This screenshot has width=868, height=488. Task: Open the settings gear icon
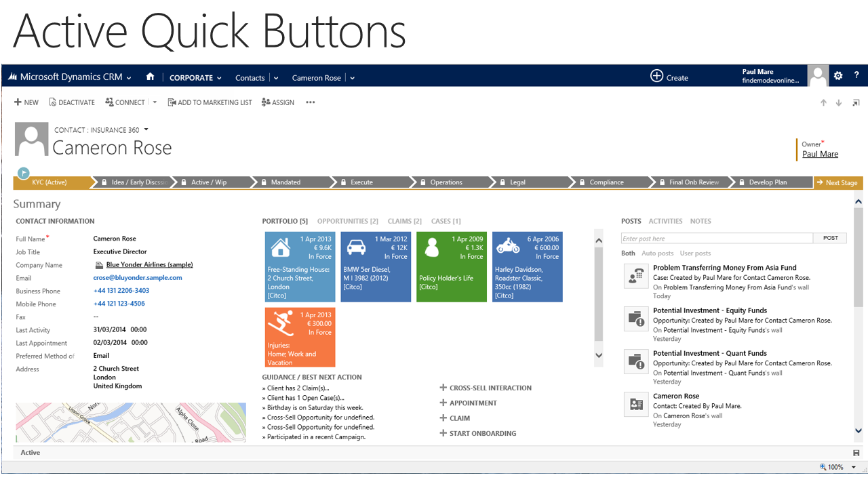pyautogui.click(x=838, y=76)
